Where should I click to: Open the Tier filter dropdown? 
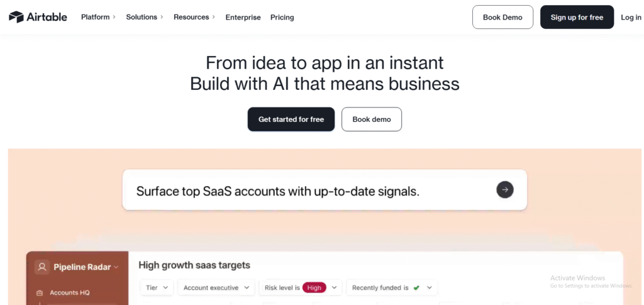pyautogui.click(x=157, y=288)
